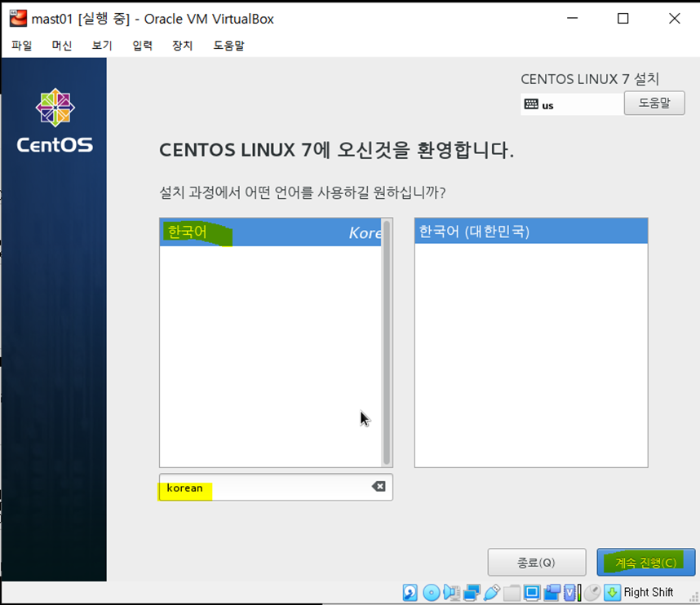This screenshot has height=605, width=700.
Task: Clear the language search with backspace icon
Action: click(x=379, y=487)
